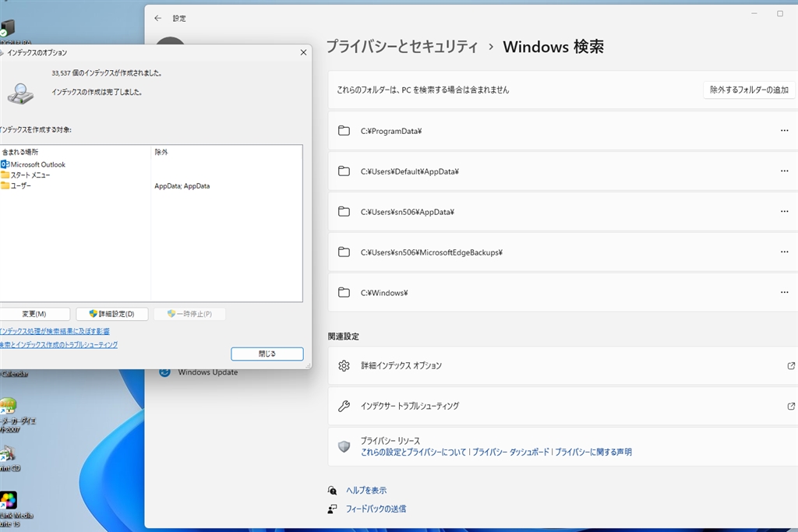Viewport: 798px width, 532px height.
Task: Navigate to プライバシーとセキュリティ breadcrumb
Action: coord(402,47)
